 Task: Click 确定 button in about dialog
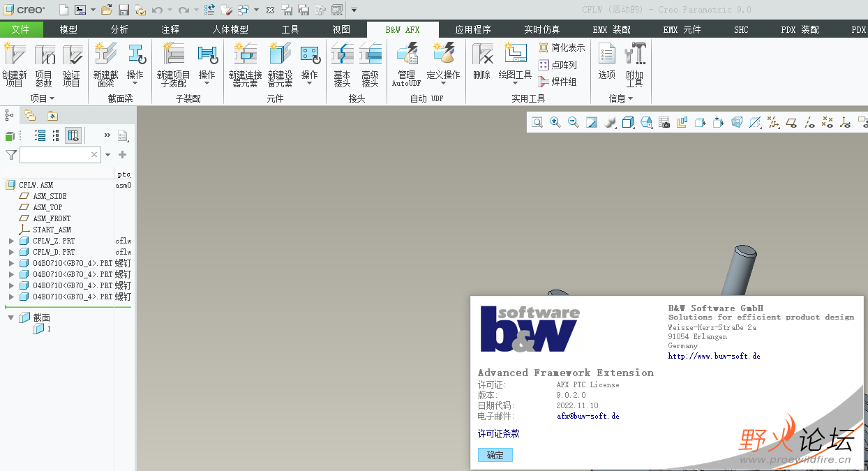(495, 455)
